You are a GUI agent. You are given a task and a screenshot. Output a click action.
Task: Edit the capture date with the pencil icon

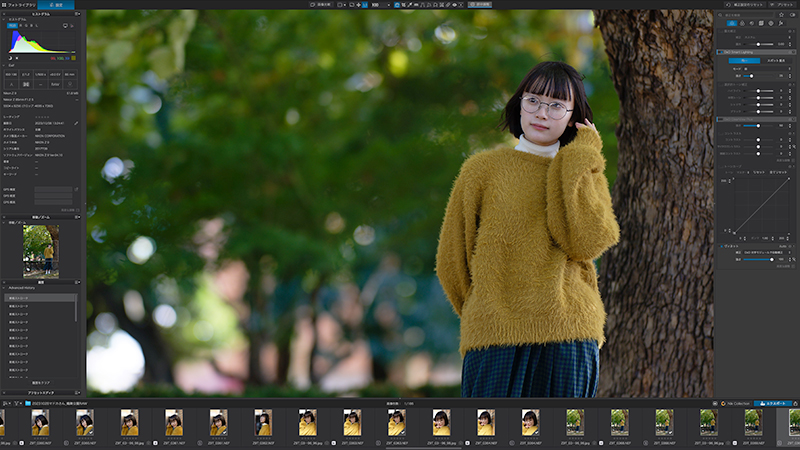[76, 123]
